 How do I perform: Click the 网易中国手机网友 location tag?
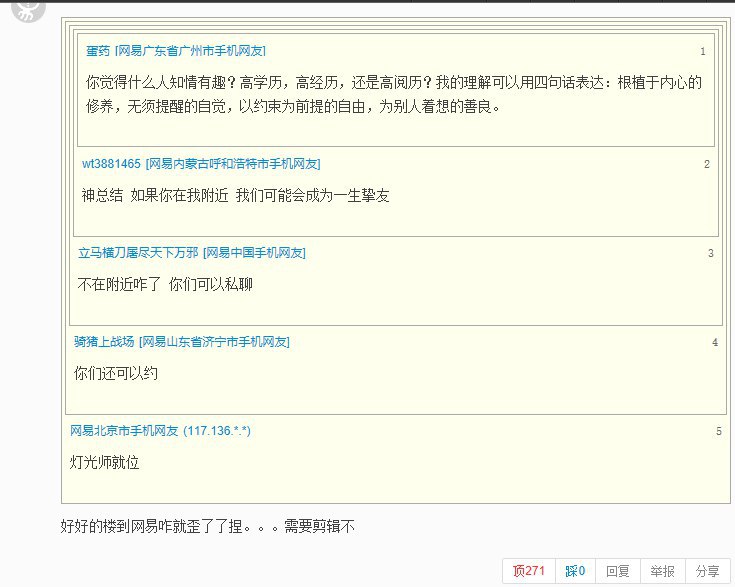click(x=254, y=253)
